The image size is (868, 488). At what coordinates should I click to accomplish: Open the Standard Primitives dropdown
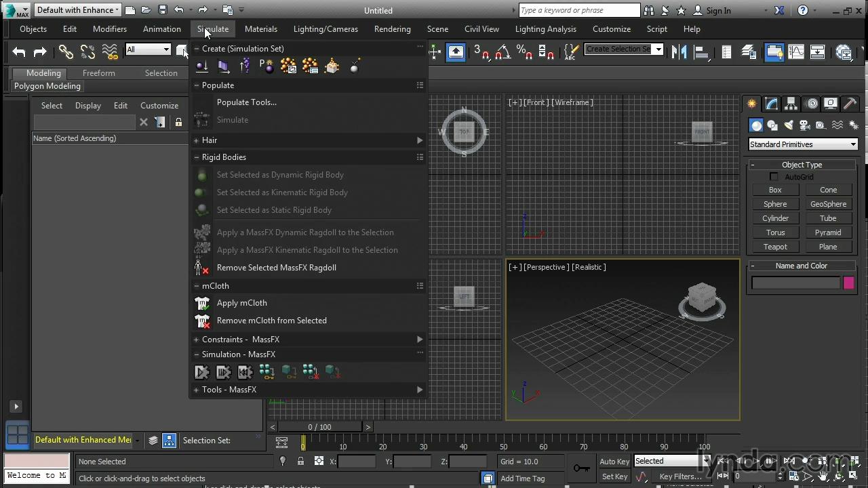coord(803,144)
